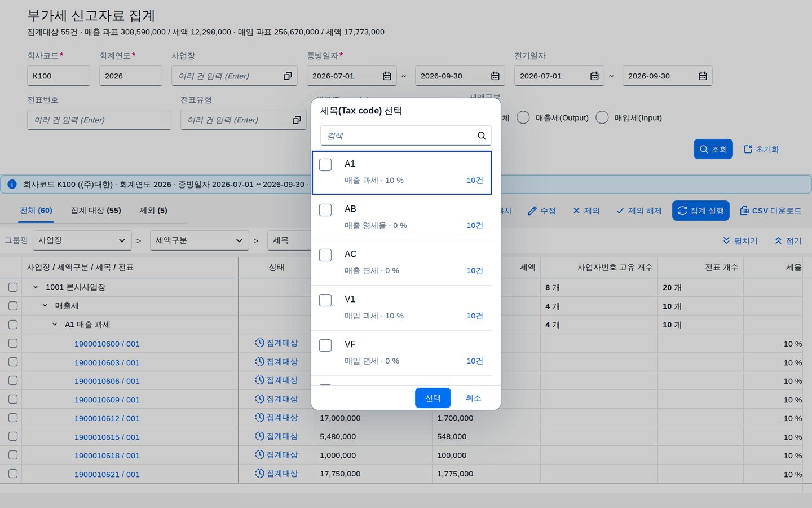Collapse all rows with 접기
Viewport: 812px width, 508px height.
[788, 240]
